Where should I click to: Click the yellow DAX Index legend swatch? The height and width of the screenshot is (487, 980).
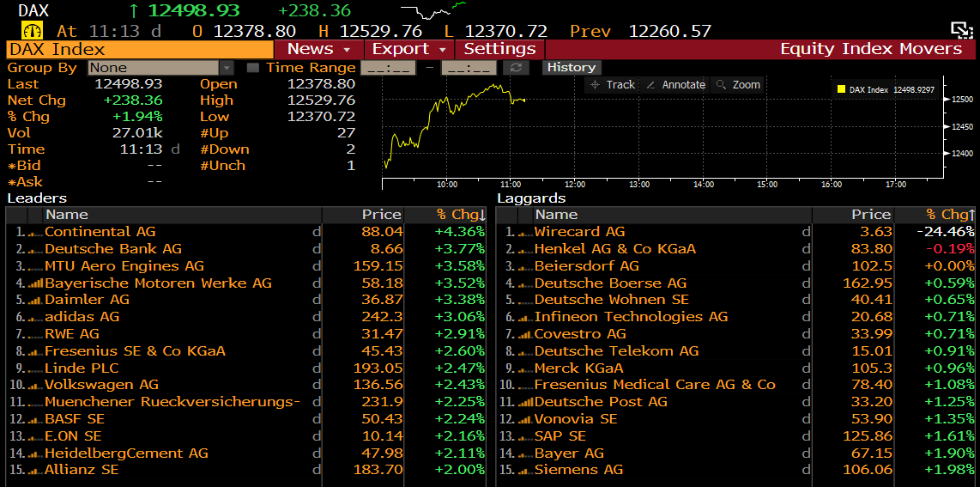click(841, 89)
